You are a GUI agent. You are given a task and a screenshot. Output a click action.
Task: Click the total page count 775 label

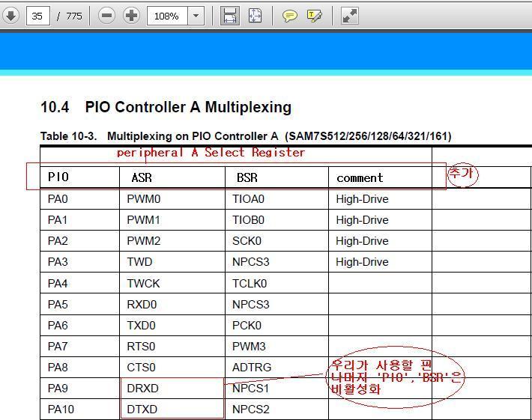pyautogui.click(x=74, y=16)
